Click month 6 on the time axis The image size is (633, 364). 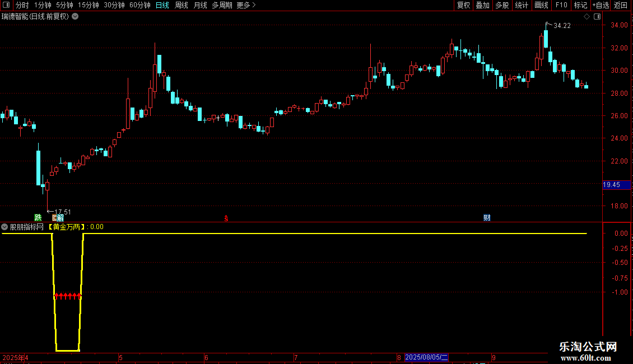click(x=206, y=357)
